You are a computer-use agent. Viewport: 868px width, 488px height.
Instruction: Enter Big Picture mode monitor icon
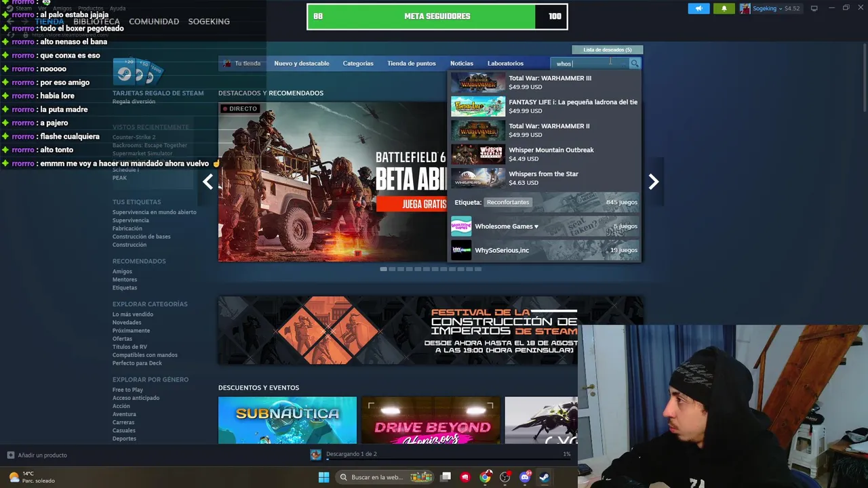[814, 8]
